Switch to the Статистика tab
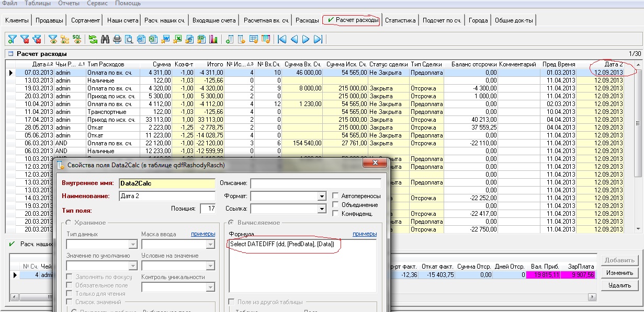Screen dimensions: 644x312 pos(400,20)
